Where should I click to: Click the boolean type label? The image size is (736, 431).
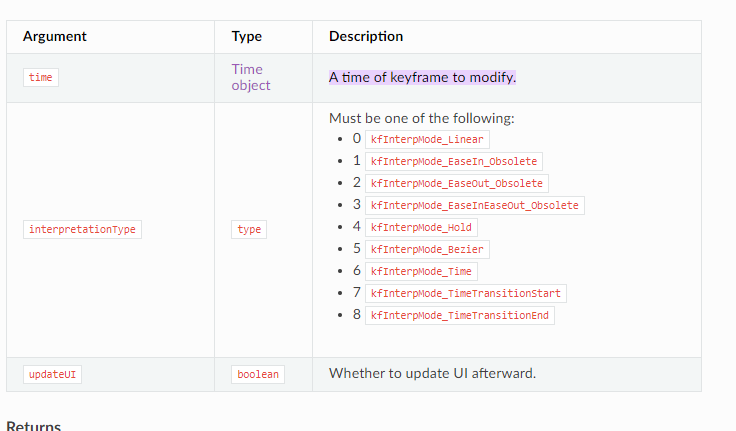click(x=258, y=374)
